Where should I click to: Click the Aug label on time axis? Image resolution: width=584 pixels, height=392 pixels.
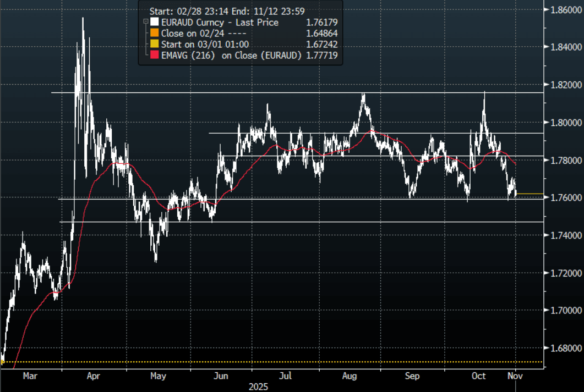tap(348, 376)
